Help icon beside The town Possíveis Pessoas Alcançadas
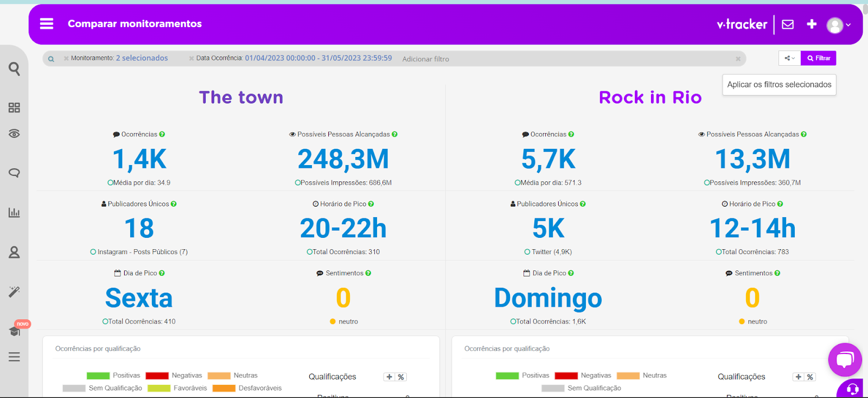The image size is (868, 398). pyautogui.click(x=394, y=134)
